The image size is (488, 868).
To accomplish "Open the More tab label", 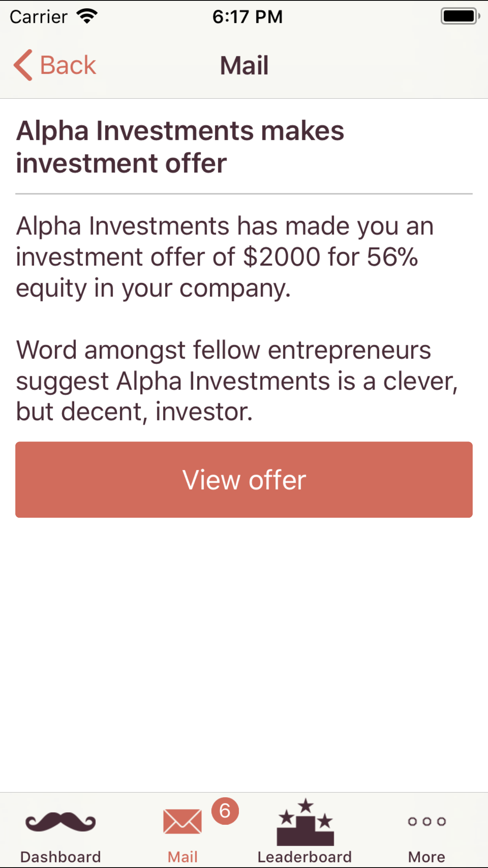I will [427, 857].
